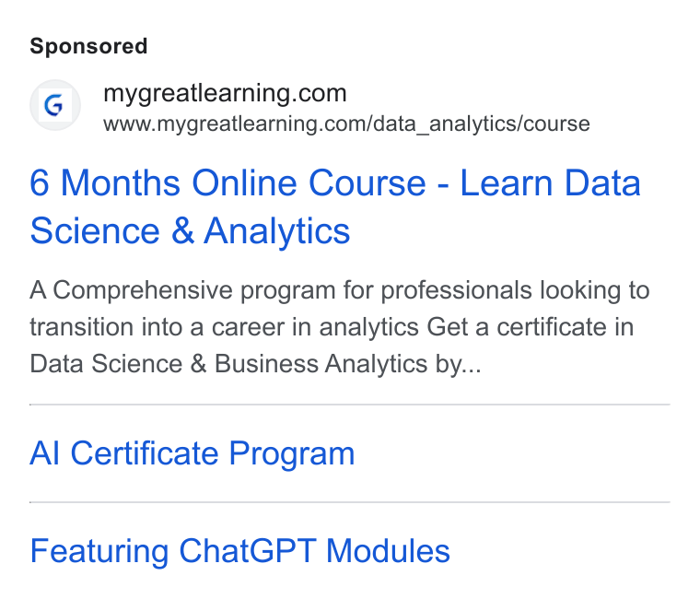Click the word 'Modules' in the last sitelink
700x599 pixels.
(x=388, y=551)
